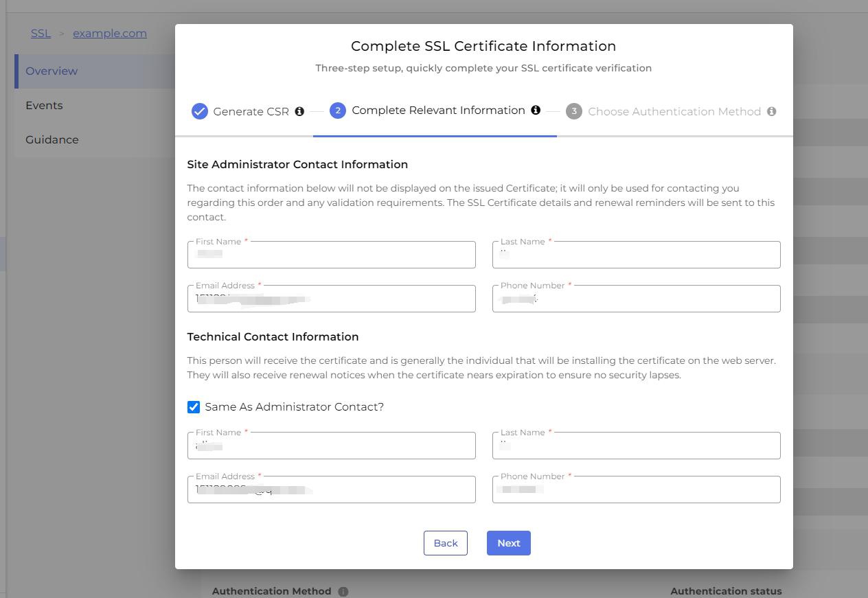Focus the administrator Last Name field
Image resolution: width=868 pixels, height=598 pixels.
pyautogui.click(x=637, y=255)
